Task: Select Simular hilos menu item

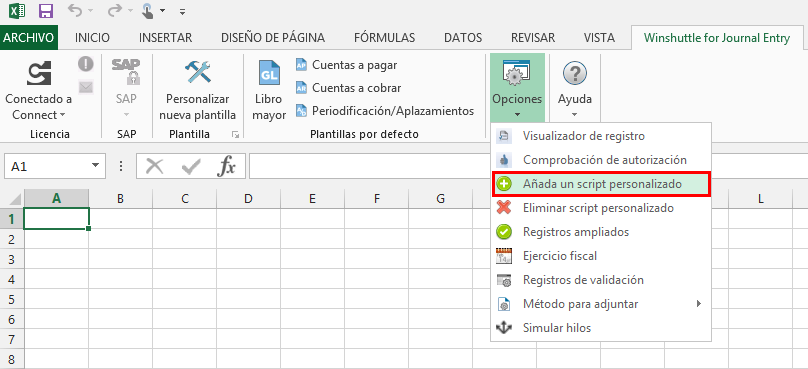Action: [601, 328]
